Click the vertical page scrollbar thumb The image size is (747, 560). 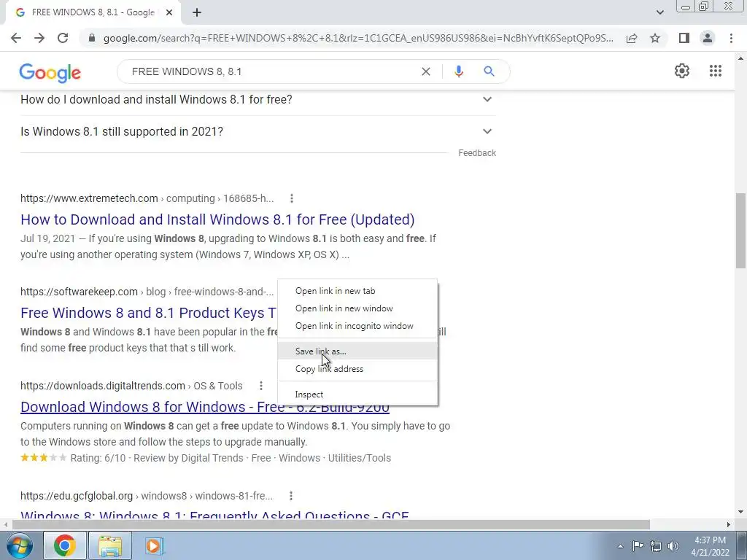click(x=740, y=231)
